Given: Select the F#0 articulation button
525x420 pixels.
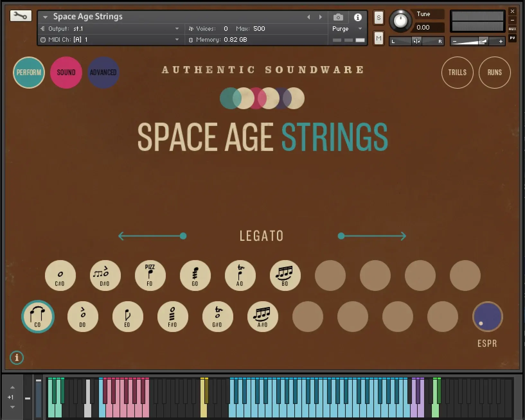Looking at the screenshot, I should pos(173,317).
